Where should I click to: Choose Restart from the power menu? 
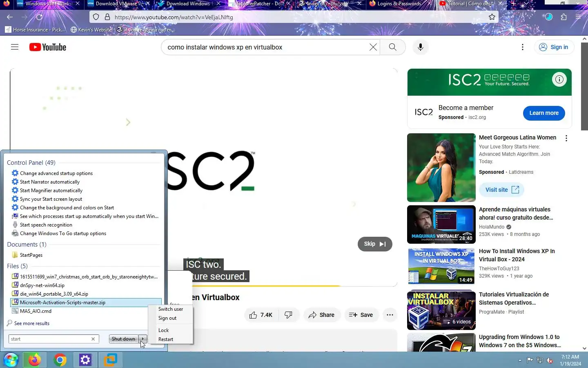point(166,339)
